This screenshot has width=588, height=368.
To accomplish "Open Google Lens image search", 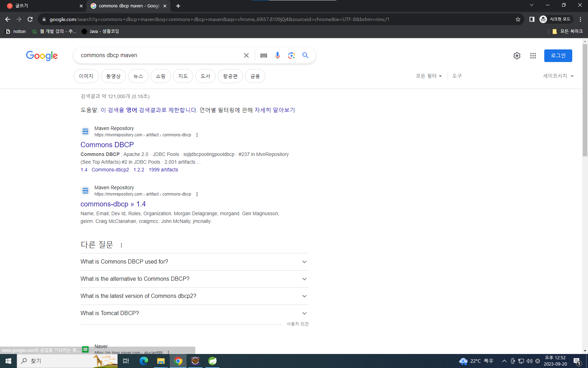I will click(x=292, y=55).
